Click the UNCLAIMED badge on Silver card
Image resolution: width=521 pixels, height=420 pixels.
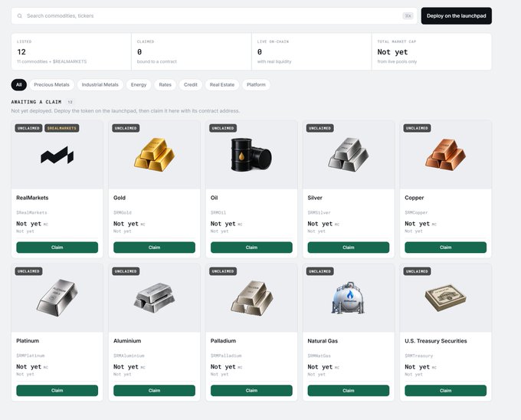coord(319,128)
